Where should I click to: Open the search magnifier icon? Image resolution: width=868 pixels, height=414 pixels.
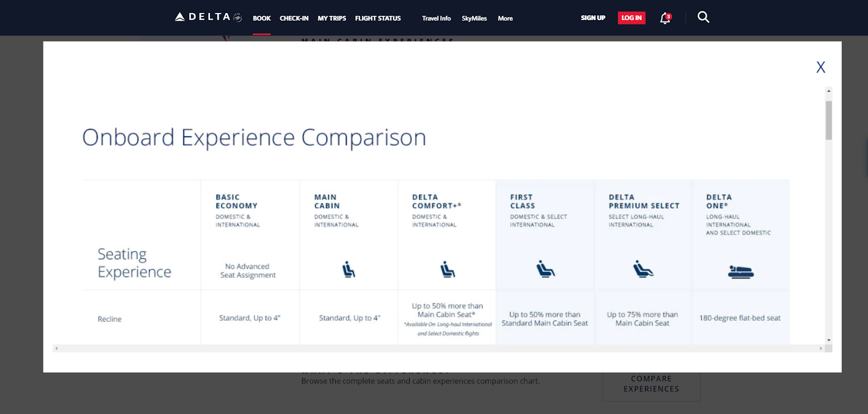(703, 17)
